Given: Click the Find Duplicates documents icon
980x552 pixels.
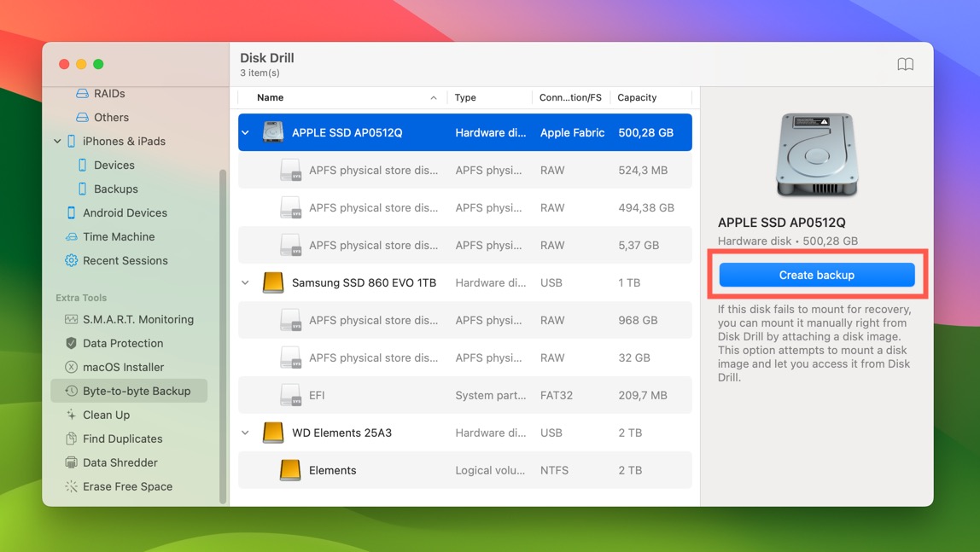Looking at the screenshot, I should (71, 439).
